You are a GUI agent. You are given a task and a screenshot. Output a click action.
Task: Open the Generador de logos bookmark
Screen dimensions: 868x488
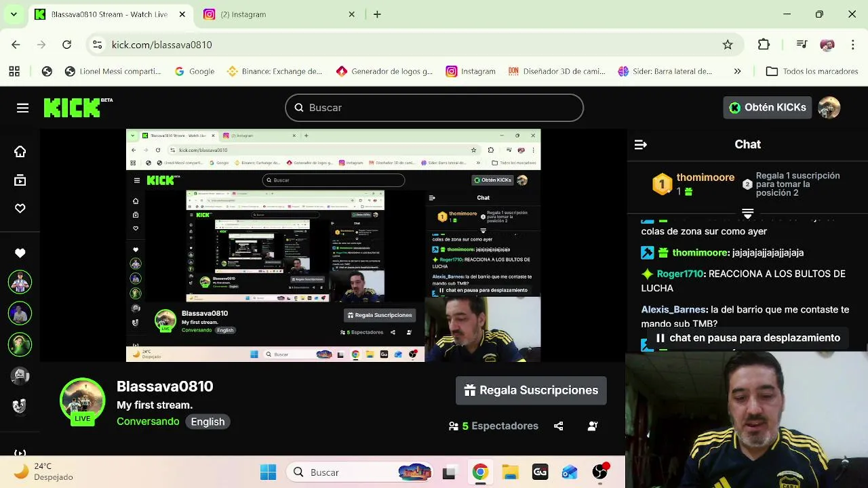(x=384, y=71)
